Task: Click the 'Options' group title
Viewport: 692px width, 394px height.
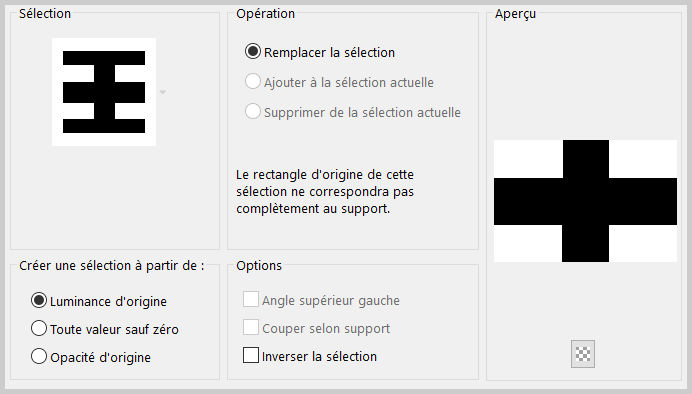Action: click(x=259, y=266)
